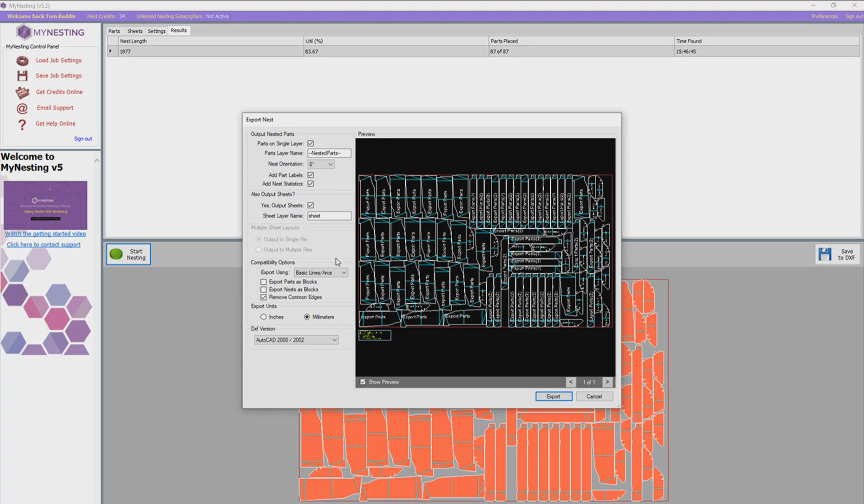The height and width of the screenshot is (504, 864).
Task: Sort by Util (%) column header
Action: click(x=396, y=41)
